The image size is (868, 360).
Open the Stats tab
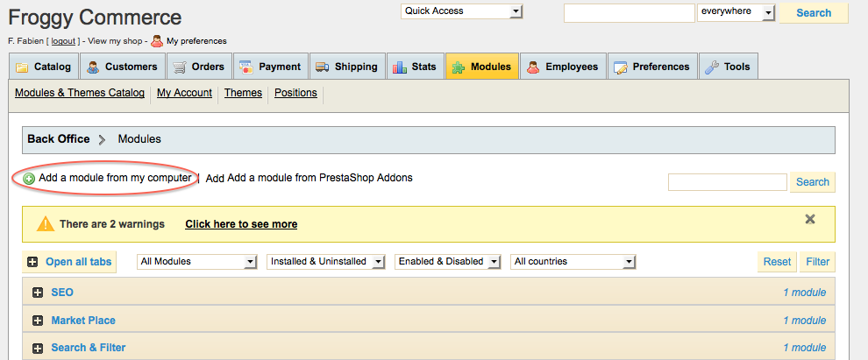(x=416, y=67)
